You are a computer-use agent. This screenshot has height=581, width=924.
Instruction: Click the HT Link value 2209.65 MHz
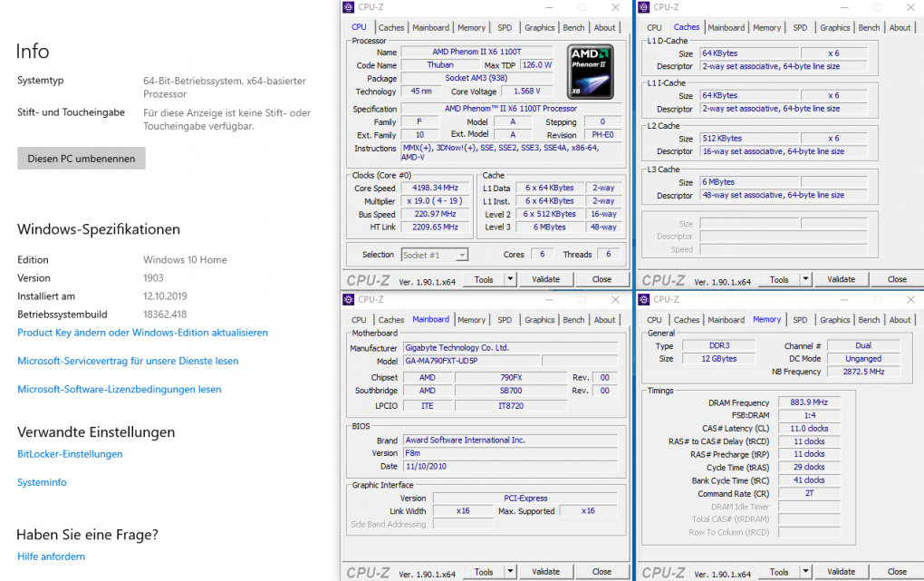(x=435, y=227)
